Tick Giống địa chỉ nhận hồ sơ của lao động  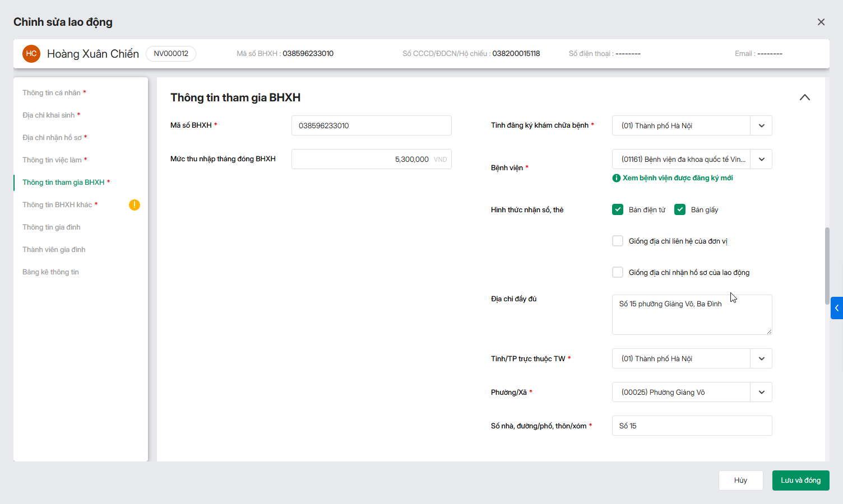click(618, 272)
